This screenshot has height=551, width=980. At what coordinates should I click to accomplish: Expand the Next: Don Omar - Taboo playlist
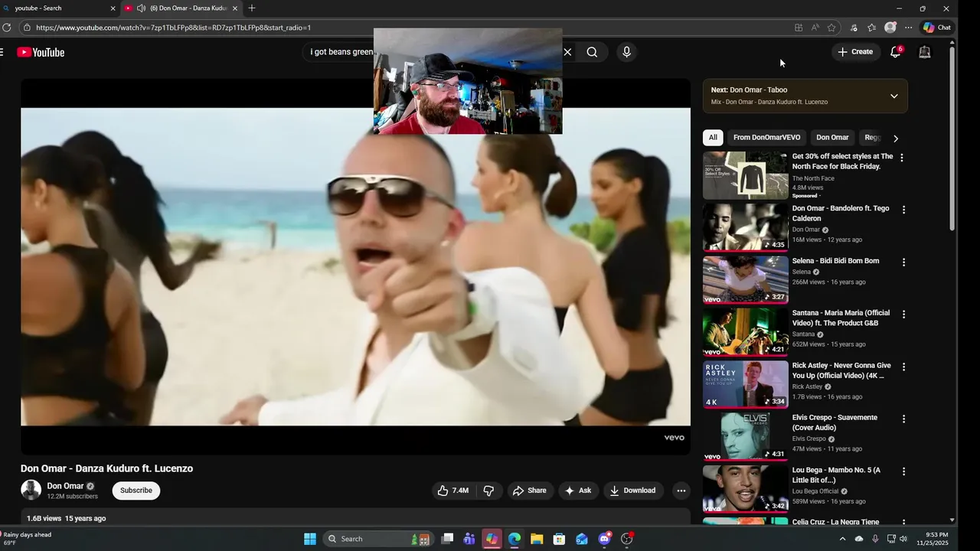[x=893, y=96]
